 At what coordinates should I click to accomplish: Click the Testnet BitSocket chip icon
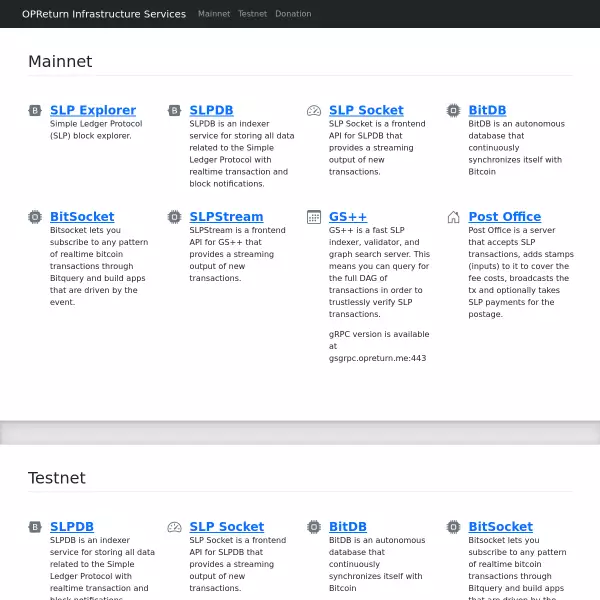coord(453,527)
